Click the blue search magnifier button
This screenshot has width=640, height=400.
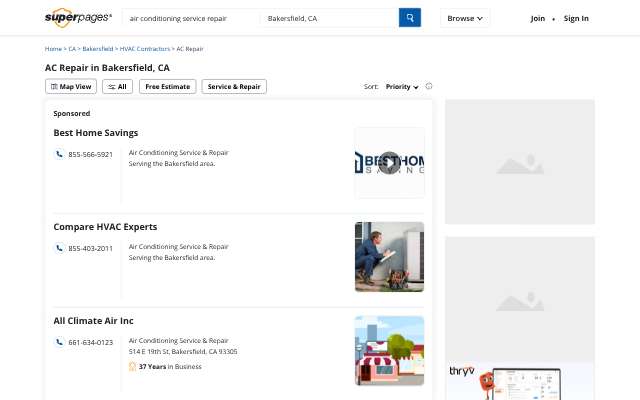point(410,18)
